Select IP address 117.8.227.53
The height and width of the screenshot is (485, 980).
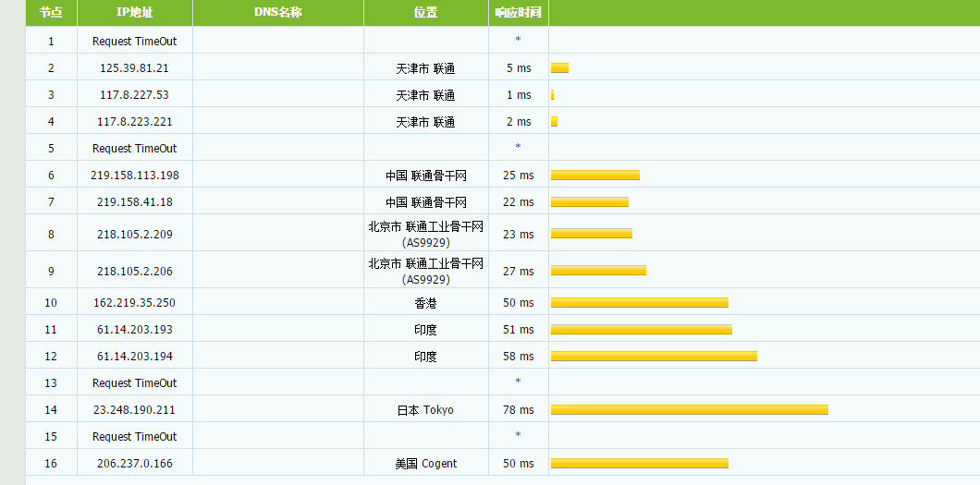click(134, 95)
